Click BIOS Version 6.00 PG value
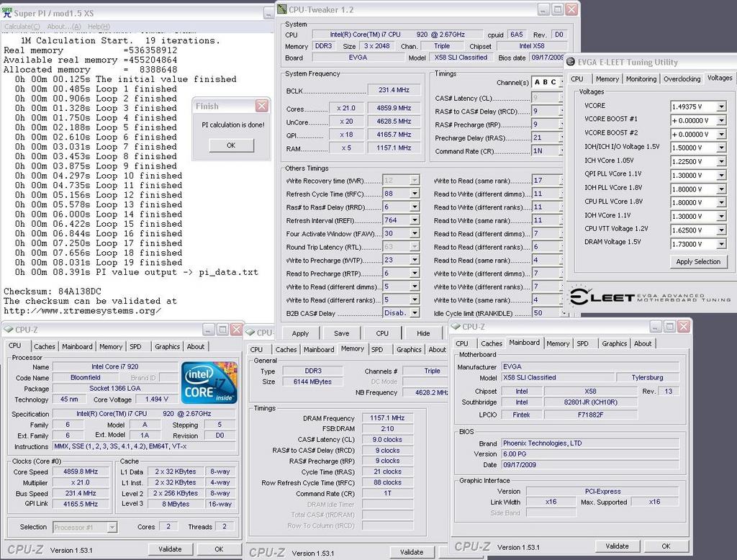 point(590,454)
